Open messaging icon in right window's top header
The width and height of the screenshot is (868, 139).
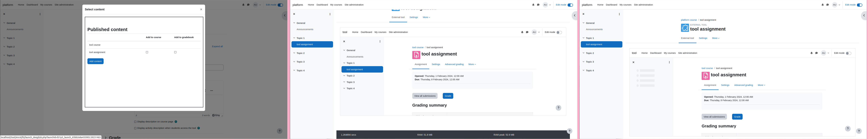tap(828, 5)
